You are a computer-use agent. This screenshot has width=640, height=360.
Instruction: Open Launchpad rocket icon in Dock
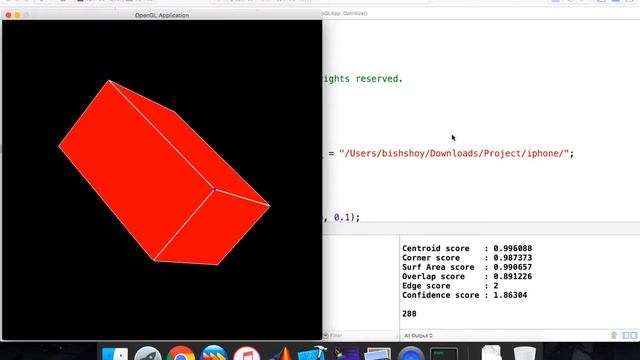pos(148,353)
